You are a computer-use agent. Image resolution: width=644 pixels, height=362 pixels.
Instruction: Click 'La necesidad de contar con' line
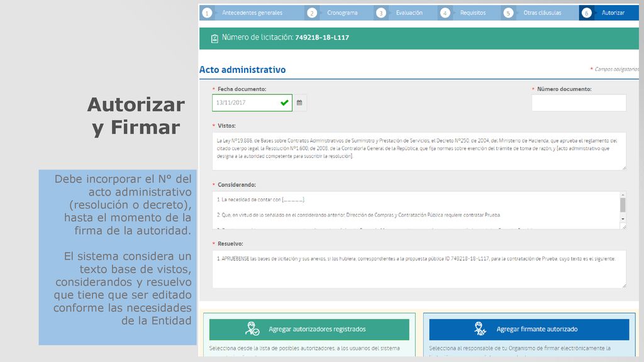pos(261,199)
